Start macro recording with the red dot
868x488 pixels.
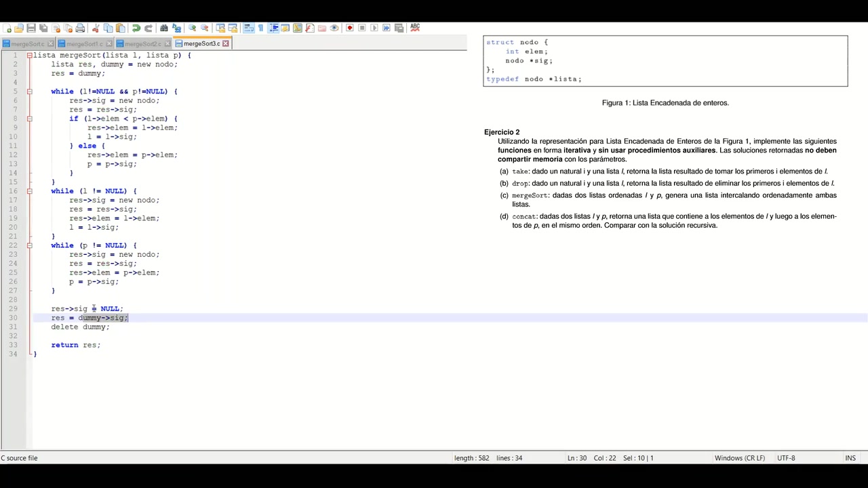click(350, 28)
